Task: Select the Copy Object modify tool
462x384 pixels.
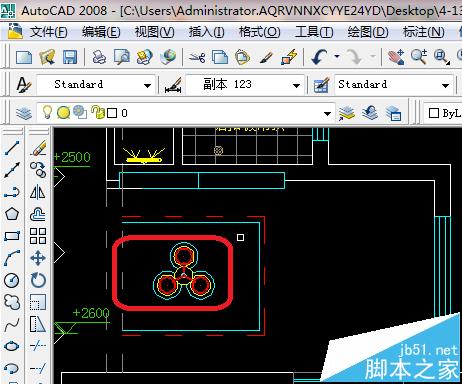Action: point(38,170)
